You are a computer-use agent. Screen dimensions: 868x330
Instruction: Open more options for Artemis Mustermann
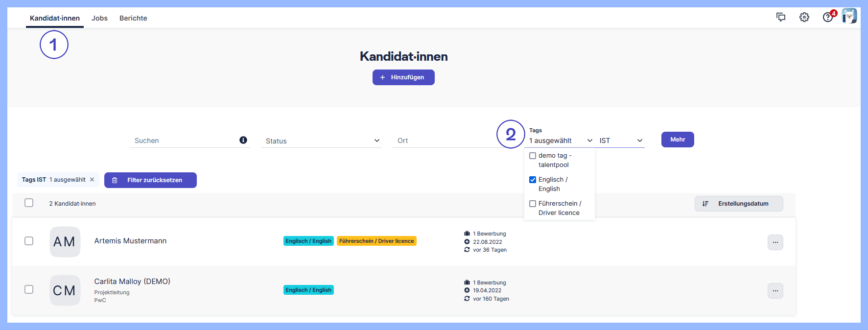775,242
